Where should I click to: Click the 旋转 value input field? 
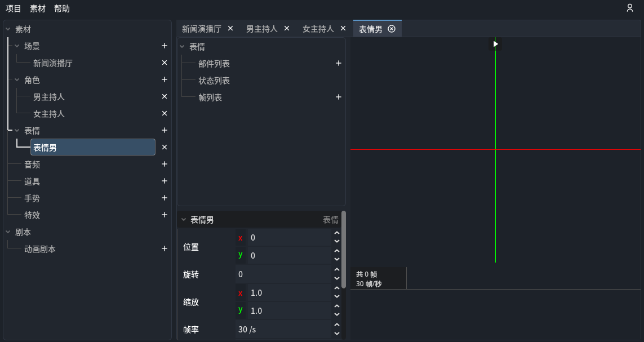[283, 274]
